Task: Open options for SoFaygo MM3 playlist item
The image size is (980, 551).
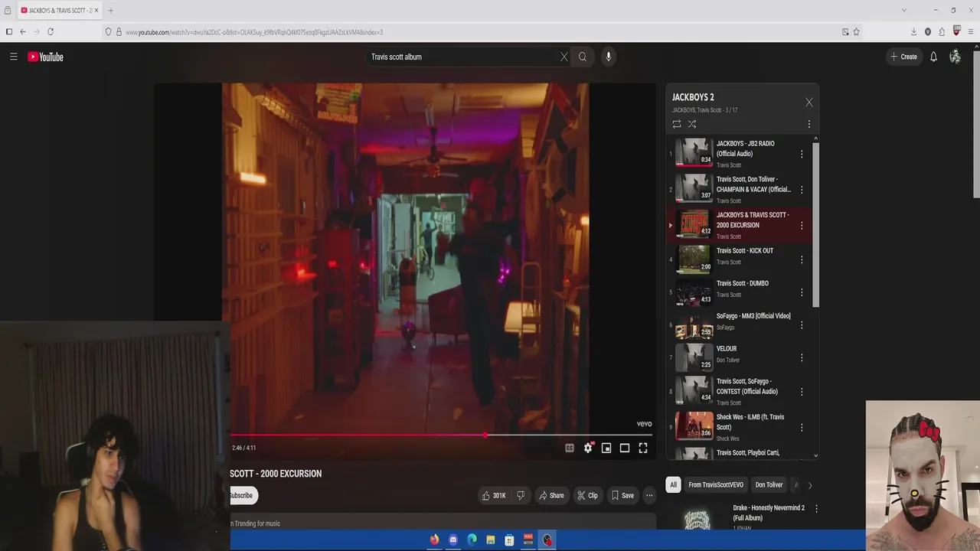Action: [802, 325]
